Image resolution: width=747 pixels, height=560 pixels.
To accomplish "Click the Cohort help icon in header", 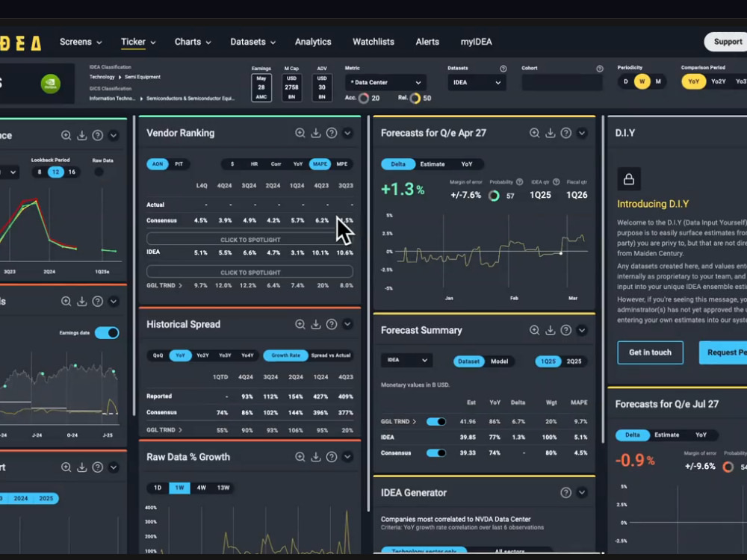I will pos(600,69).
